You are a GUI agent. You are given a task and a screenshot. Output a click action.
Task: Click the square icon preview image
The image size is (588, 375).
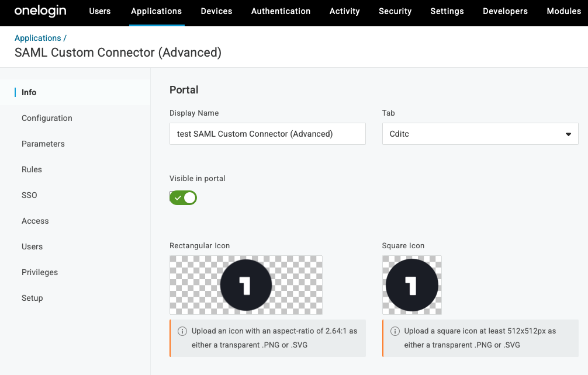point(411,285)
